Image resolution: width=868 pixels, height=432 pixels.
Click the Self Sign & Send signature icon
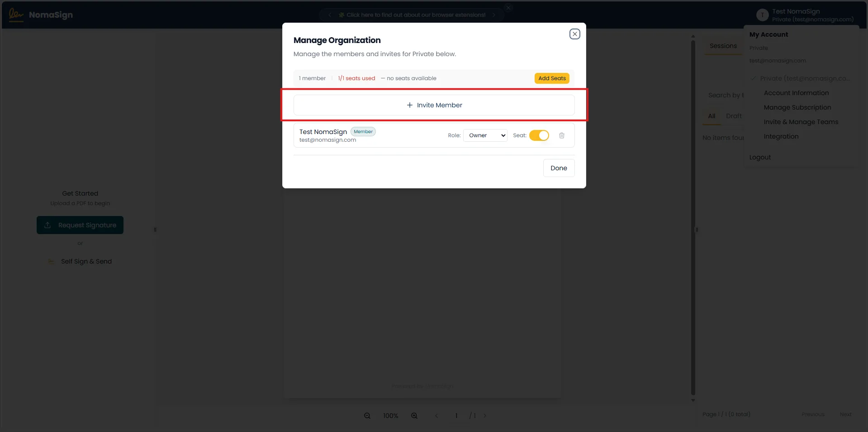(x=51, y=261)
